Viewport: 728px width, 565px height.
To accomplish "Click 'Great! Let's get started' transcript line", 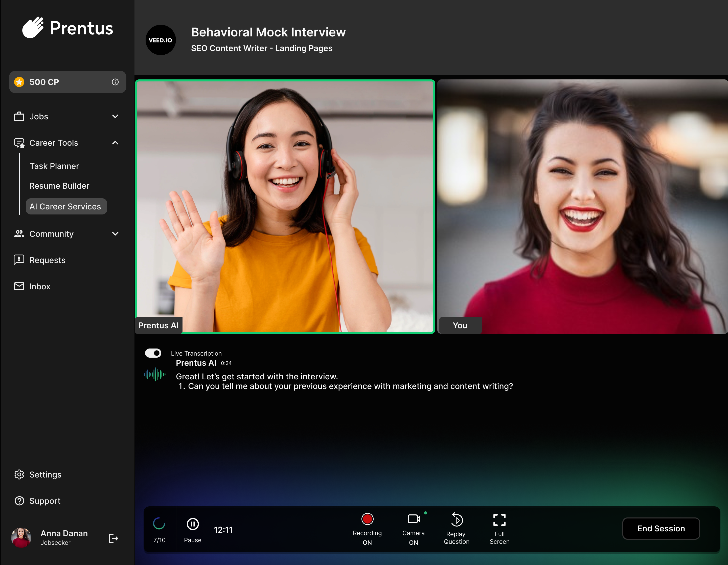I will pos(257,377).
